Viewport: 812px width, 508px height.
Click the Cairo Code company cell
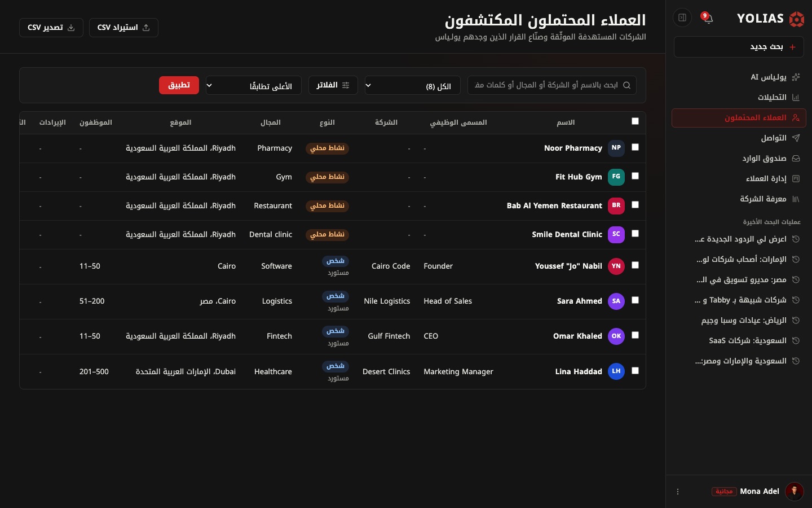(x=391, y=266)
